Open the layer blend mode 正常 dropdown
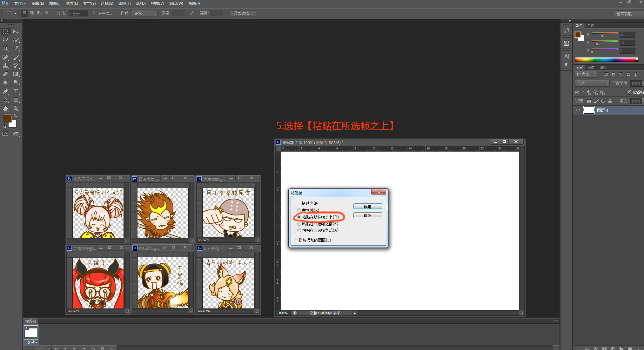 (x=592, y=83)
